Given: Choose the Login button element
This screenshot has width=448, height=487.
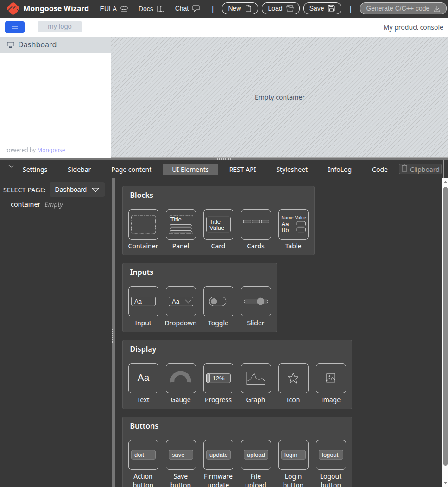Looking at the screenshot, I should (293, 455).
